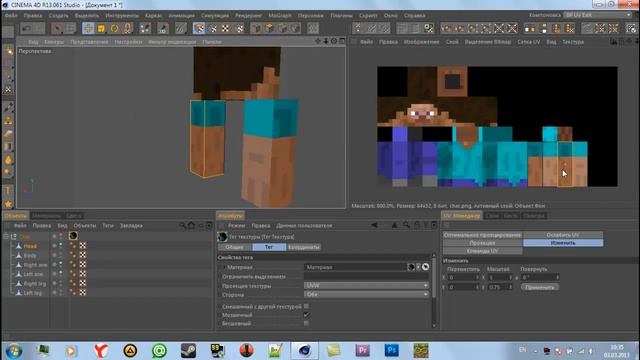Click the material tag on the top object
The width and height of the screenshot is (640, 360).
pyautogui.click(x=73, y=236)
